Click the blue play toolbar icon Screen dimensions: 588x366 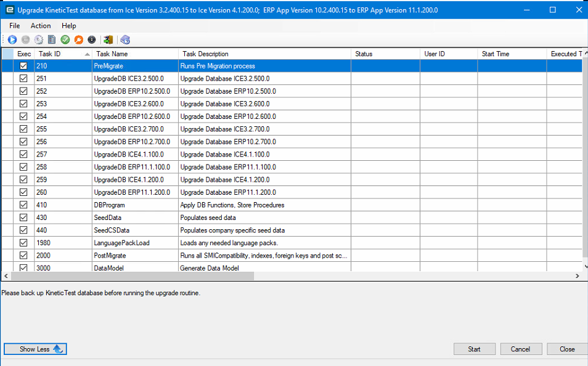click(12, 39)
